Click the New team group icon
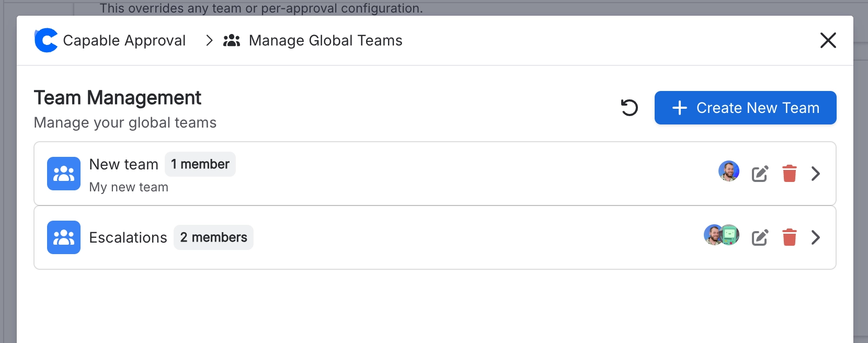The height and width of the screenshot is (343, 868). pos(64,174)
